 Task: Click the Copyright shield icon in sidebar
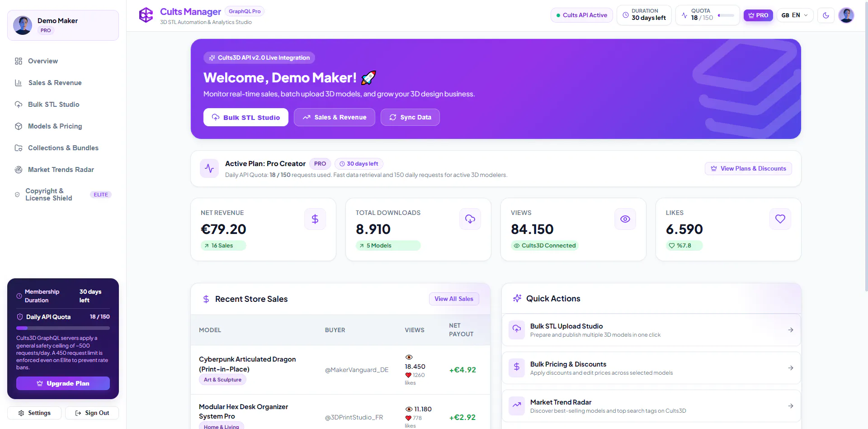[17, 195]
